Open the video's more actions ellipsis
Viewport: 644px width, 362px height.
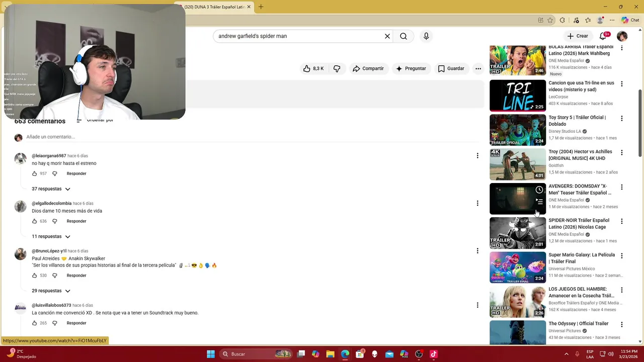[478, 68]
